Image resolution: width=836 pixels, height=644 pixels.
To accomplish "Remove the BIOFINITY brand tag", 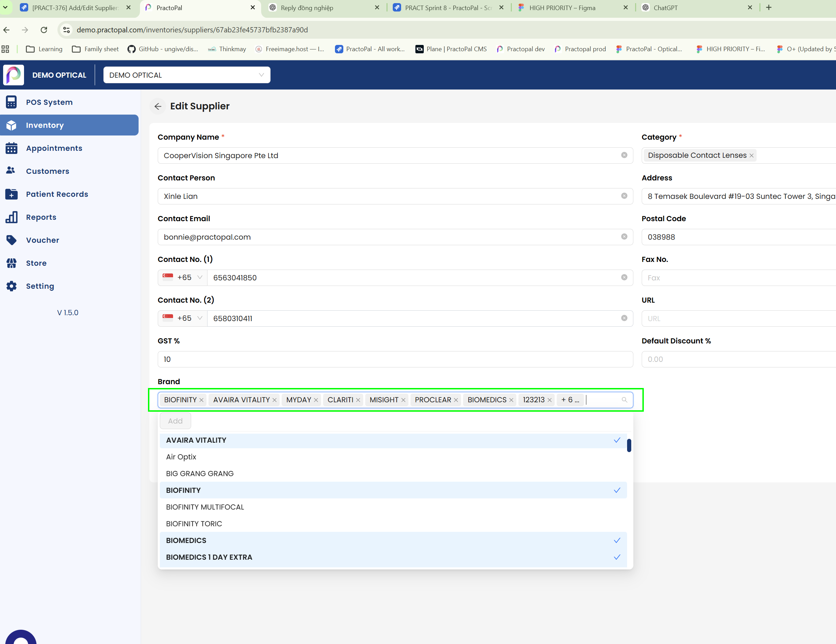I will point(201,400).
